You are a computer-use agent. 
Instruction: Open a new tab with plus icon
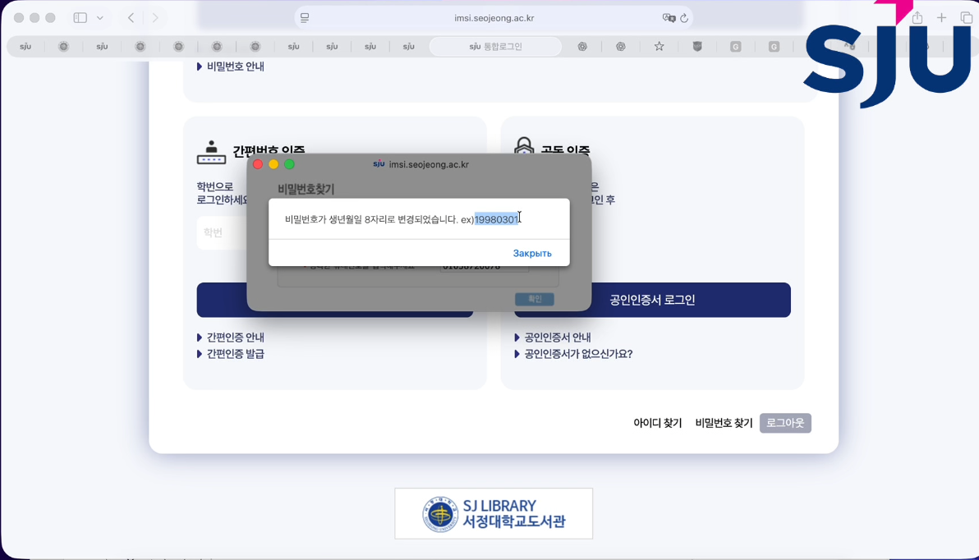point(941,17)
